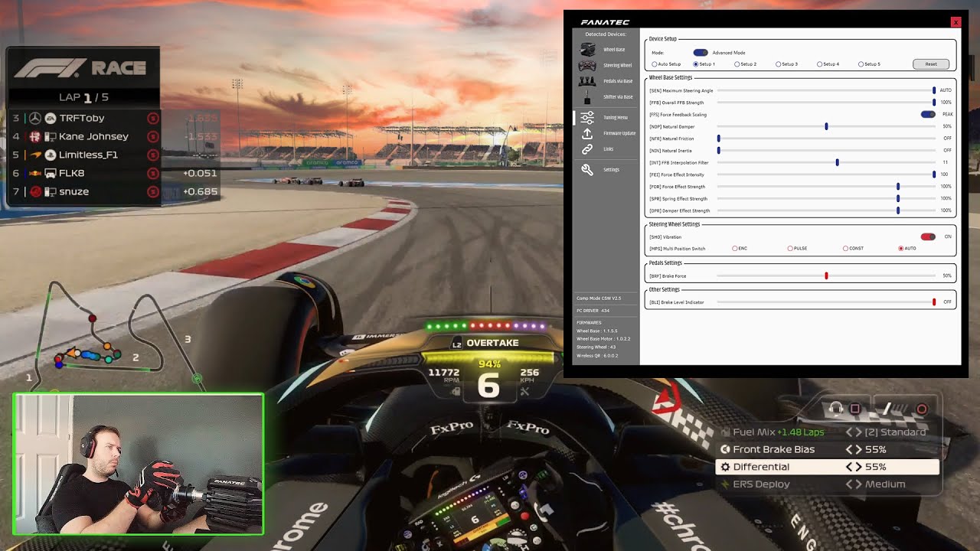Image resolution: width=980 pixels, height=551 pixels.
Task: Toggle the Advanced Mode switch
Action: (x=701, y=53)
